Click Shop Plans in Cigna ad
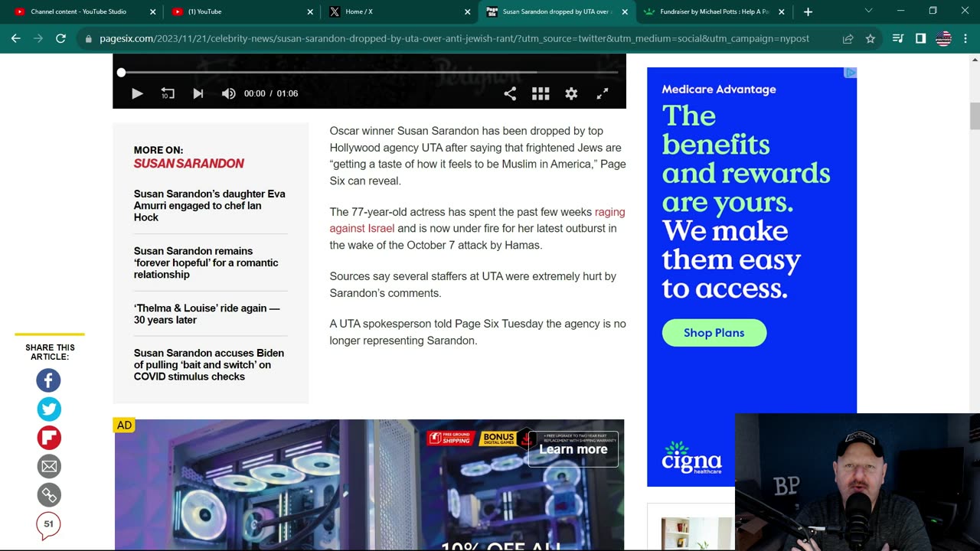 pyautogui.click(x=714, y=332)
